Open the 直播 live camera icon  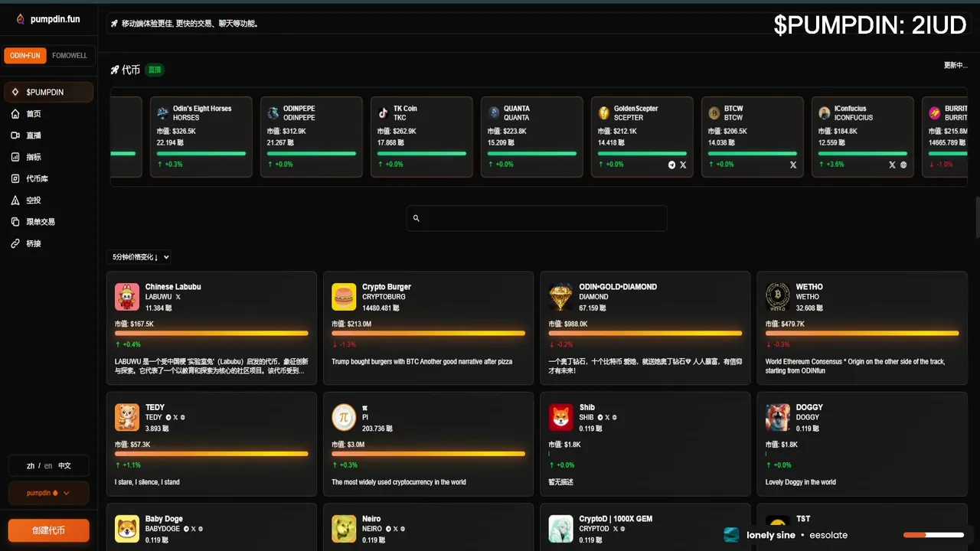tap(15, 135)
